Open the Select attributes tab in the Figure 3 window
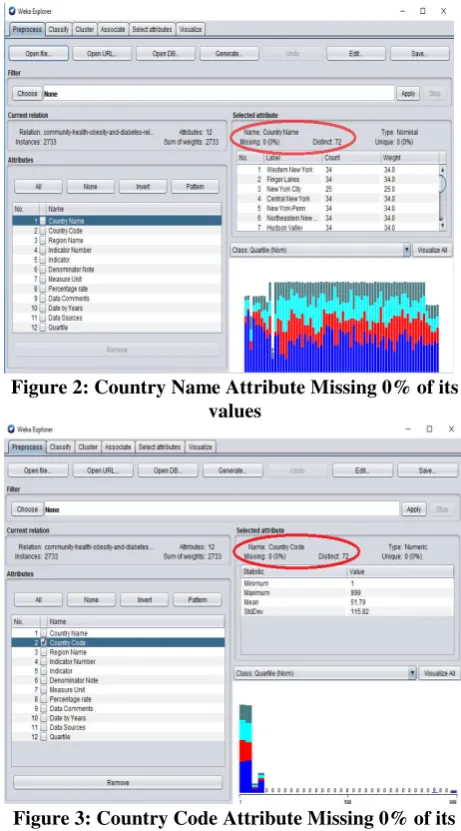Screen dimensions: 461x831 click(159, 447)
